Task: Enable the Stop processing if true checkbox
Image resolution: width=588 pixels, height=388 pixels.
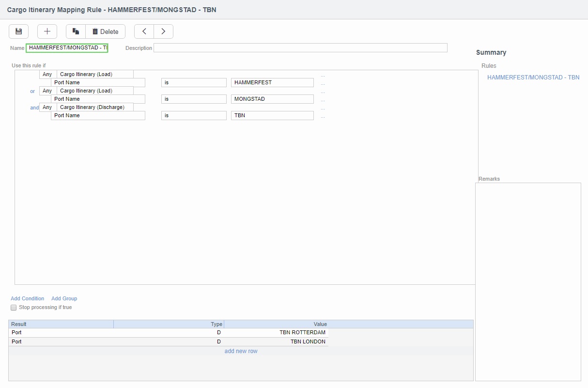Action: click(x=14, y=307)
